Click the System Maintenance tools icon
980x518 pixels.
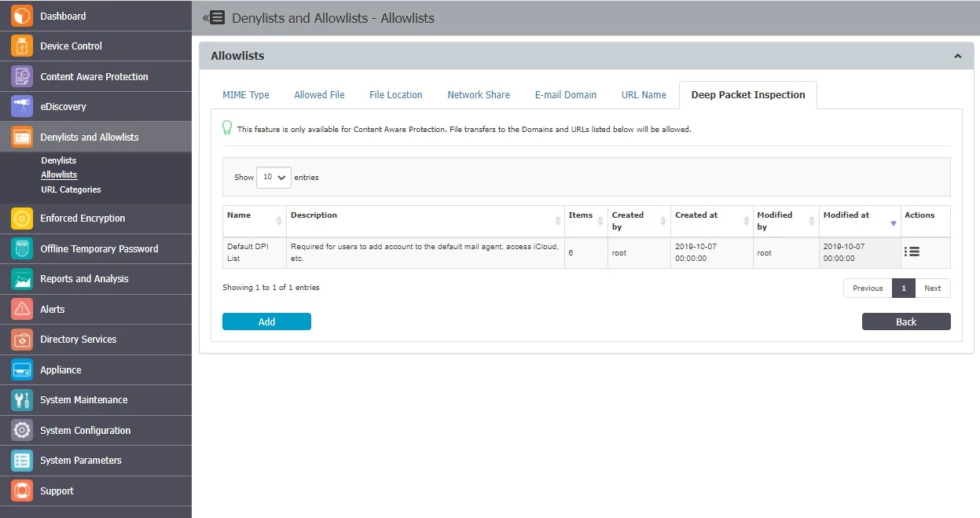point(22,399)
